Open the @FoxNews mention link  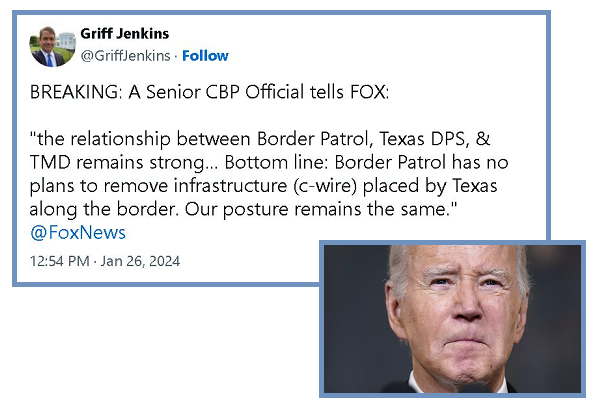coord(78,232)
